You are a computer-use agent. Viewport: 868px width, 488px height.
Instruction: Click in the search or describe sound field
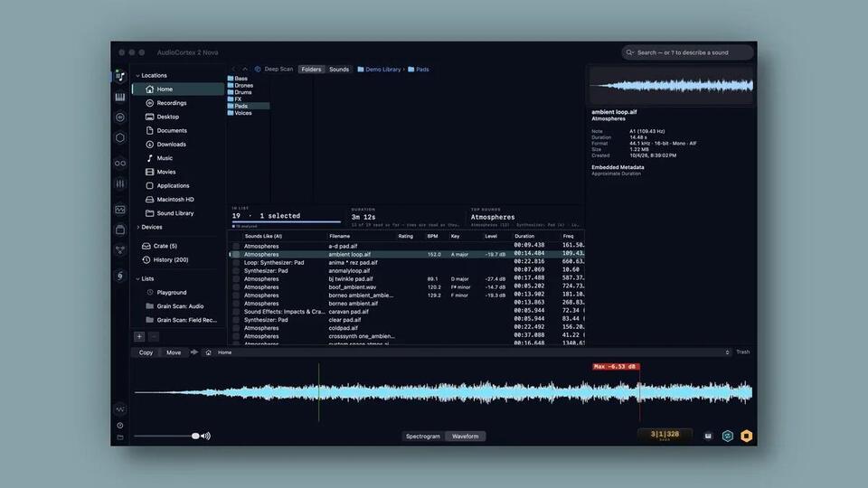coord(687,52)
